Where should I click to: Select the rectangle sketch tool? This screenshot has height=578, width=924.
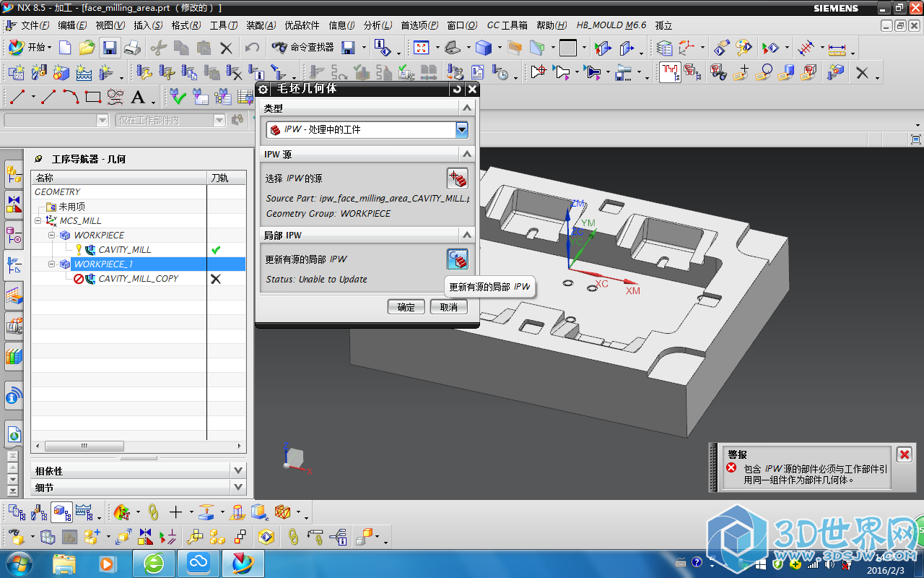click(x=93, y=97)
